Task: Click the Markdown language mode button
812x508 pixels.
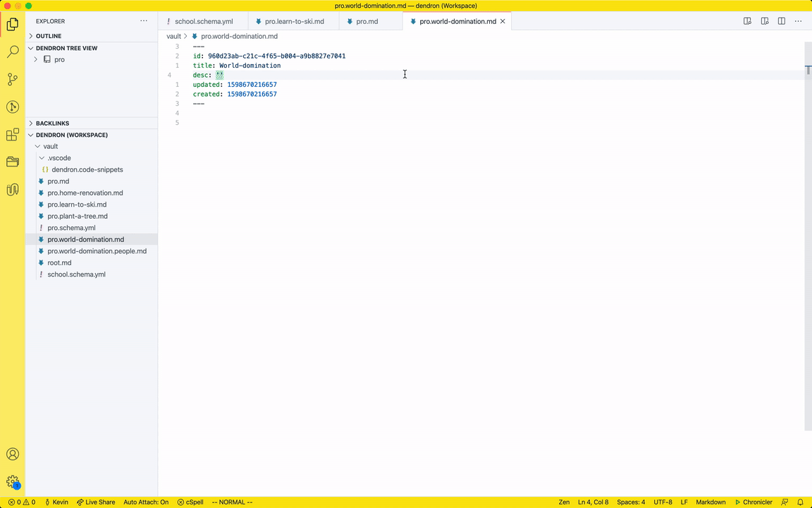Action: tap(710, 502)
